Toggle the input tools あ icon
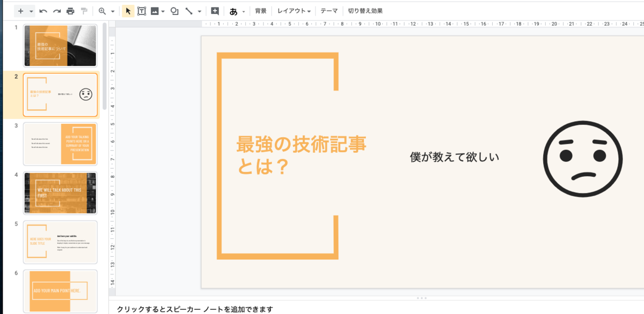 (232, 10)
